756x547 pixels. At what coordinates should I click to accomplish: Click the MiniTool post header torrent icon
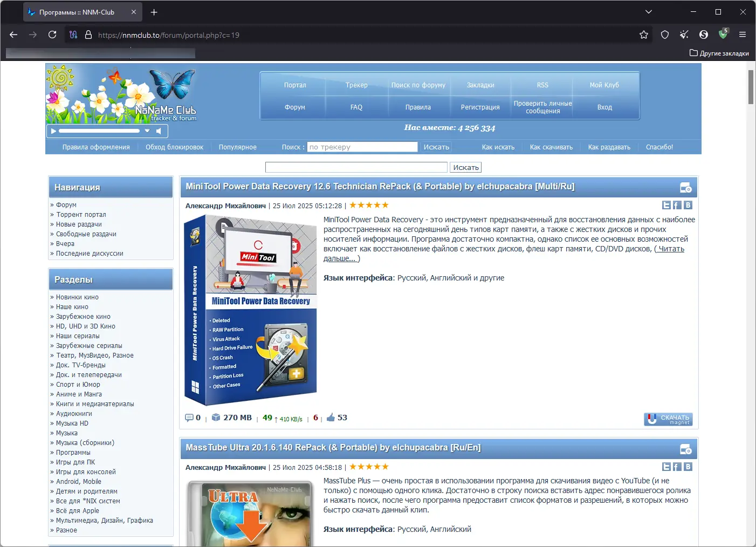pos(686,188)
